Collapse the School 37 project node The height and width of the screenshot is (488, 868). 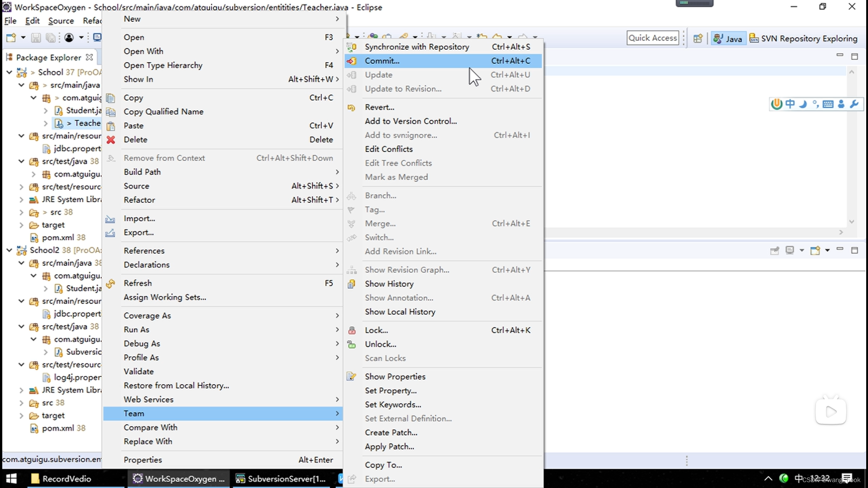point(9,72)
